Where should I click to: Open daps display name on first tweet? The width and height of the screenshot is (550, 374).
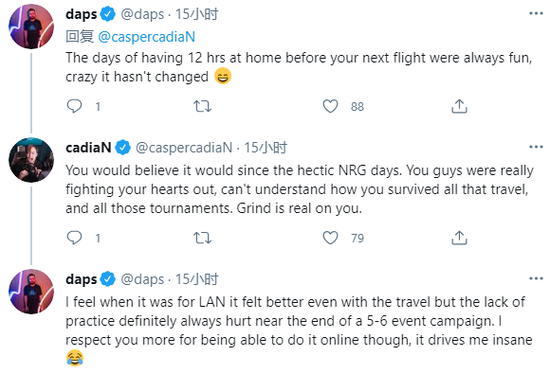tap(81, 14)
